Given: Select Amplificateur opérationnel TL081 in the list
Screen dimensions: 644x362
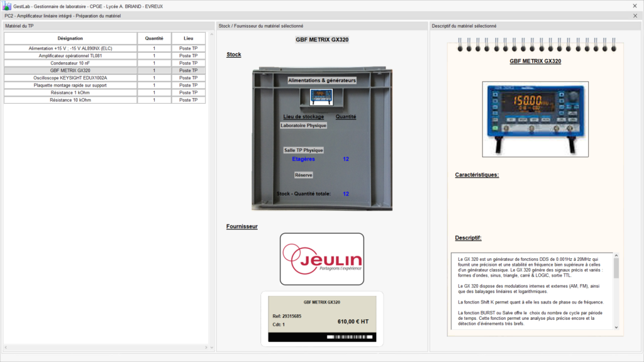Looking at the screenshot, I should pos(70,56).
